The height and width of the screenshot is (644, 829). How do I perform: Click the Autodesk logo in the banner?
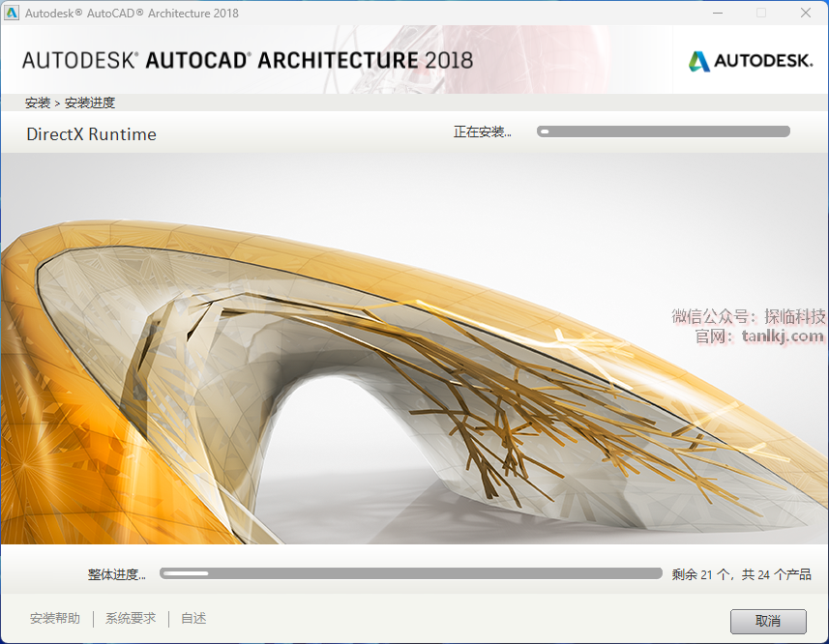click(751, 61)
